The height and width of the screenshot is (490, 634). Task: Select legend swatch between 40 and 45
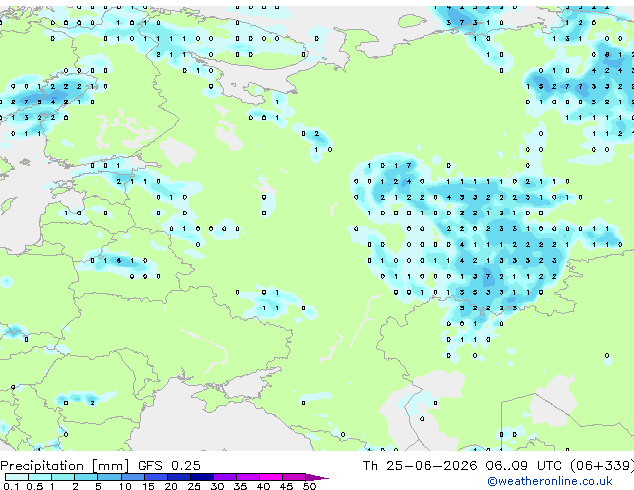tap(271, 477)
